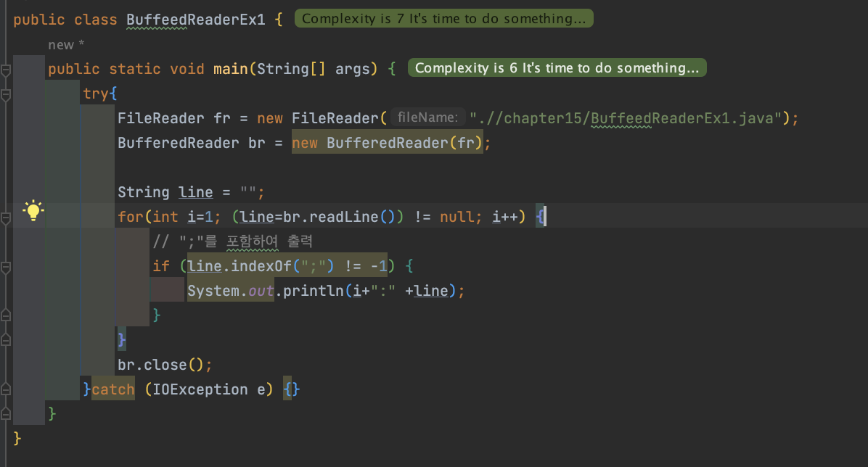
Task: Click fold marker on the catch line
Action: 6,389
